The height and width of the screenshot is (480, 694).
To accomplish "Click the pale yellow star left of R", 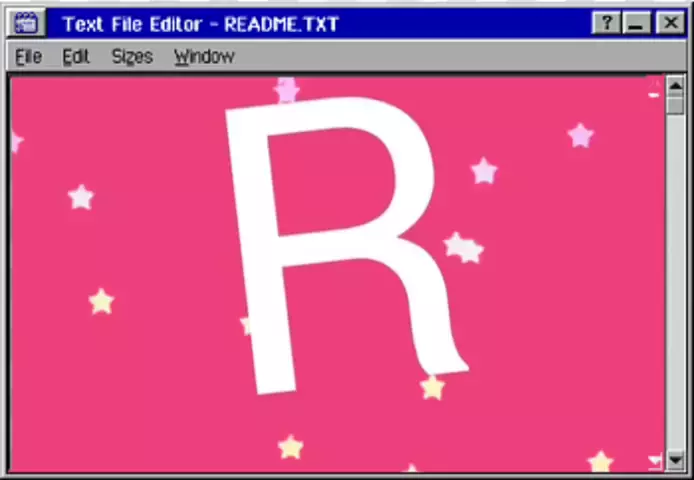I will tap(101, 301).
